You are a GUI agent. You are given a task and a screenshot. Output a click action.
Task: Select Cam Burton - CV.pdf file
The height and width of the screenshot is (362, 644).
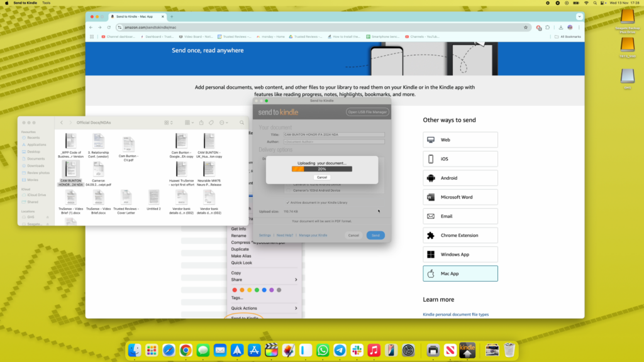(128, 148)
